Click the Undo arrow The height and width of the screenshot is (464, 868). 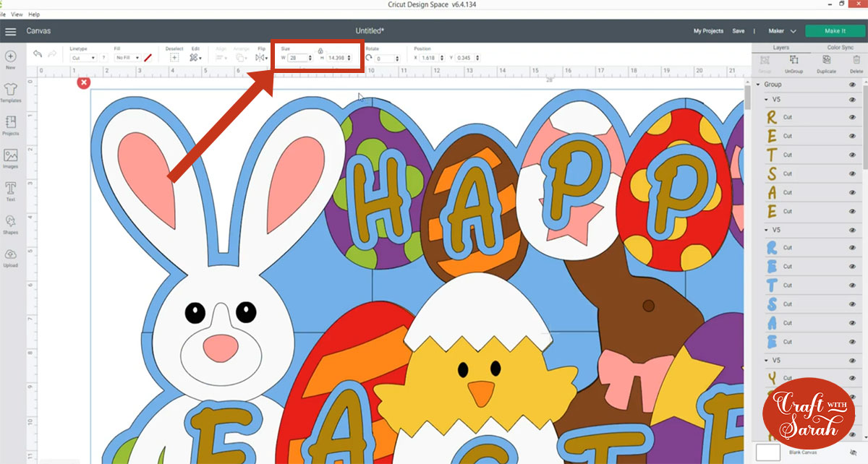click(x=38, y=55)
